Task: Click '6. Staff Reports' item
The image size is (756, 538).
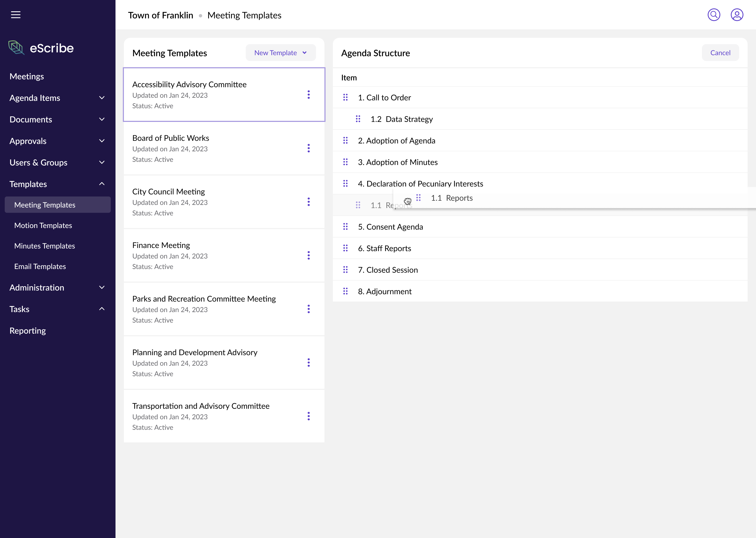Action: click(x=540, y=248)
